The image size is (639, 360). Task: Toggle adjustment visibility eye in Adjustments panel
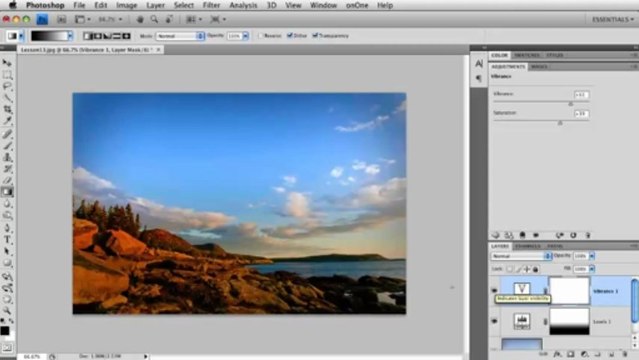(535, 235)
